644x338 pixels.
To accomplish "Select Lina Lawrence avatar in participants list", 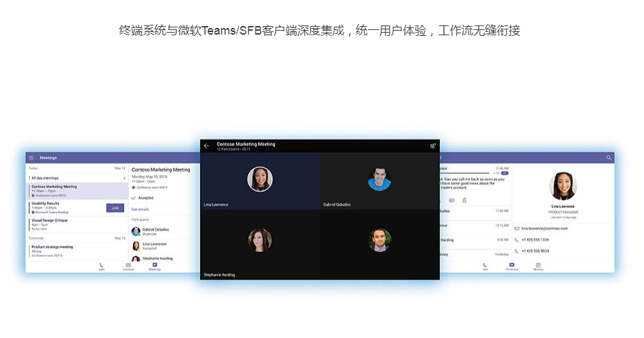I will tap(136, 246).
